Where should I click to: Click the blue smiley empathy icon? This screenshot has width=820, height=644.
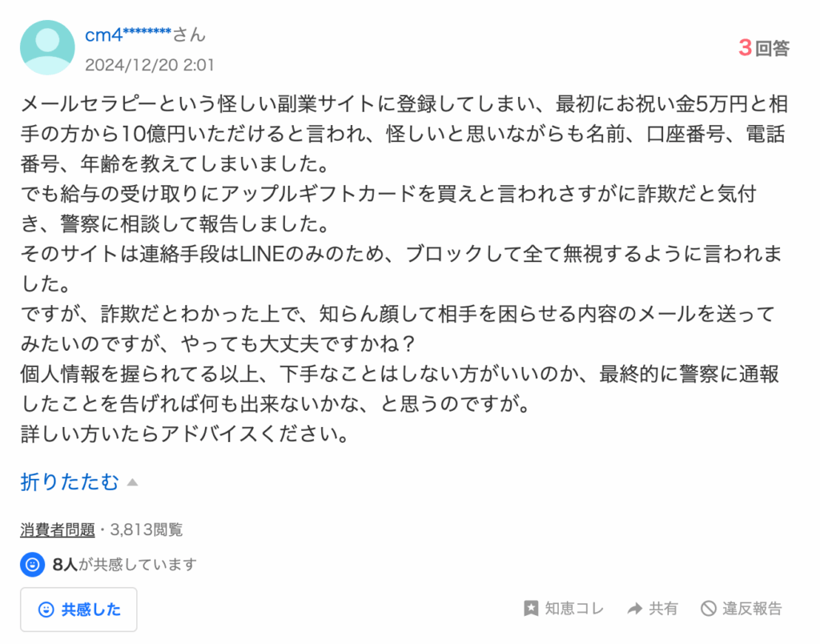click(32, 564)
